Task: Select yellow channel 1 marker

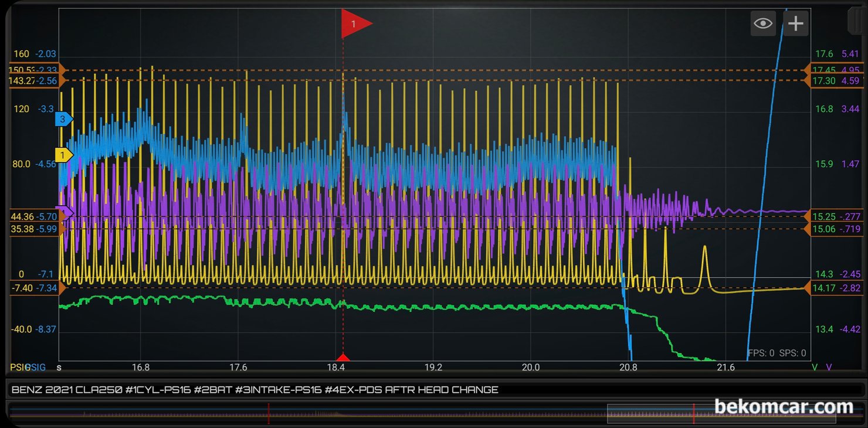Action: tap(63, 155)
